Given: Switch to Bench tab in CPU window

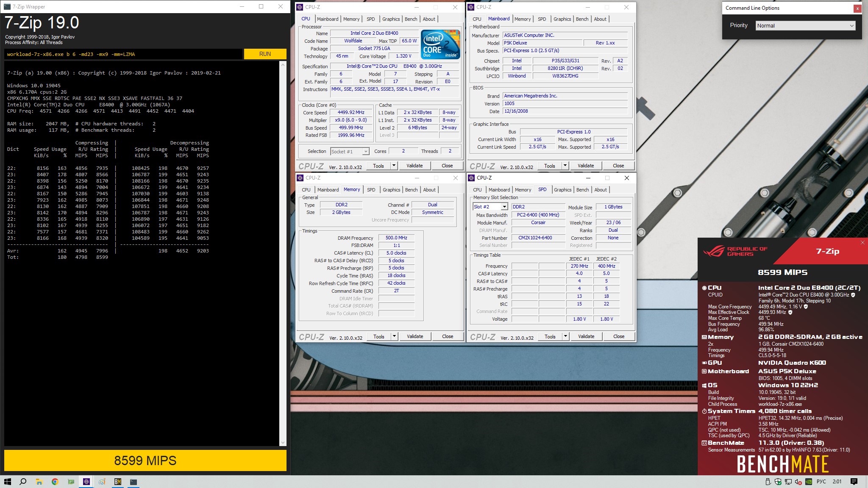Looking at the screenshot, I should pyautogui.click(x=411, y=19).
